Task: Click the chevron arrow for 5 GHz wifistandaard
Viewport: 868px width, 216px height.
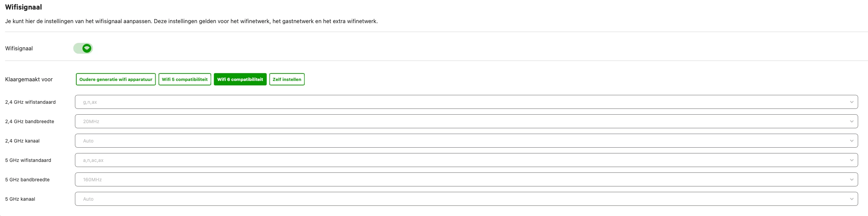Action: 852,160
